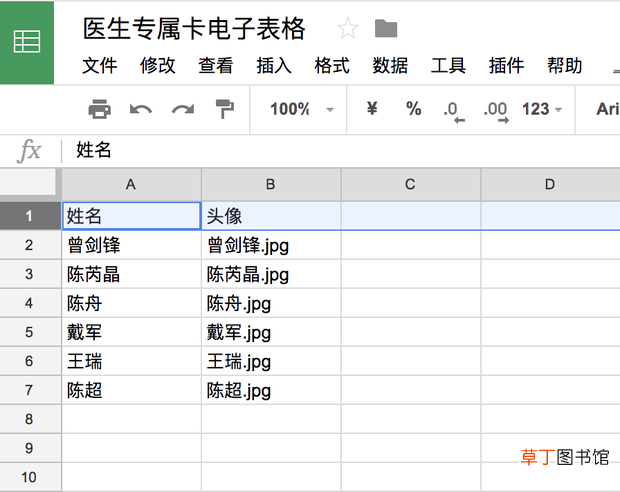Select column C header
620x492 pixels.
(x=410, y=185)
